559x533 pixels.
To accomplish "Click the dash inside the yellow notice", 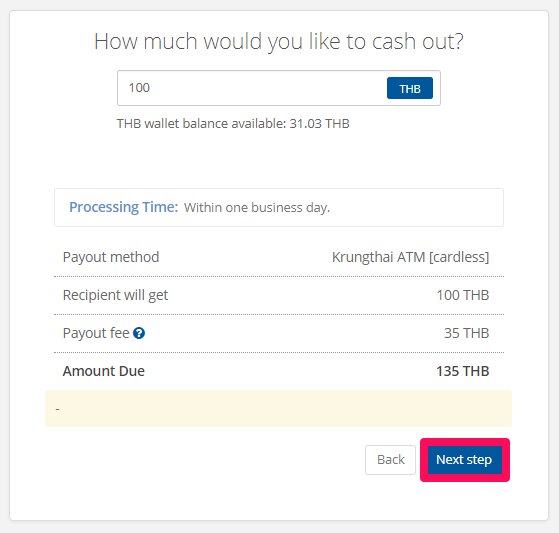I will tap(57, 409).
